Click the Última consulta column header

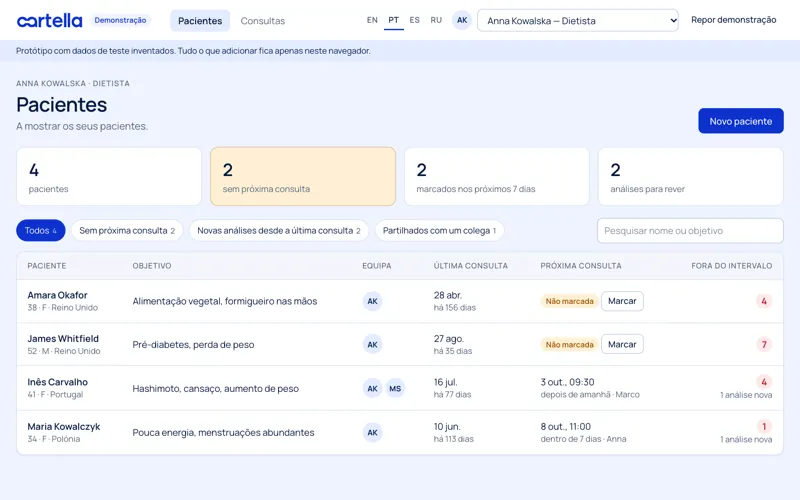pos(471,266)
